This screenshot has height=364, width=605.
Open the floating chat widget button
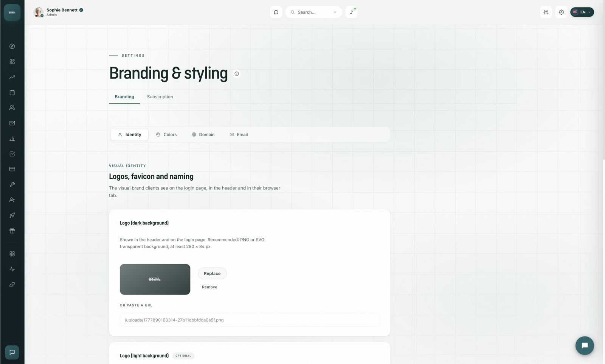pos(585,345)
